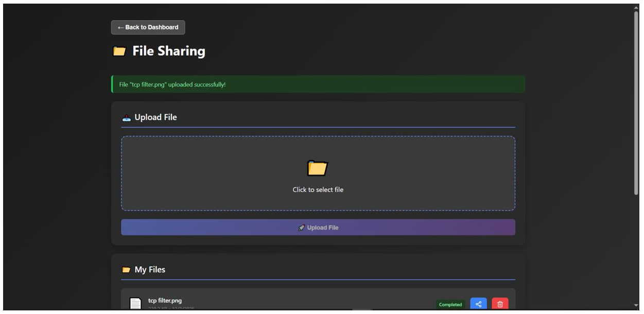Select the tcp filter.png file name
Screen dimensions: 644x314
pos(165,301)
